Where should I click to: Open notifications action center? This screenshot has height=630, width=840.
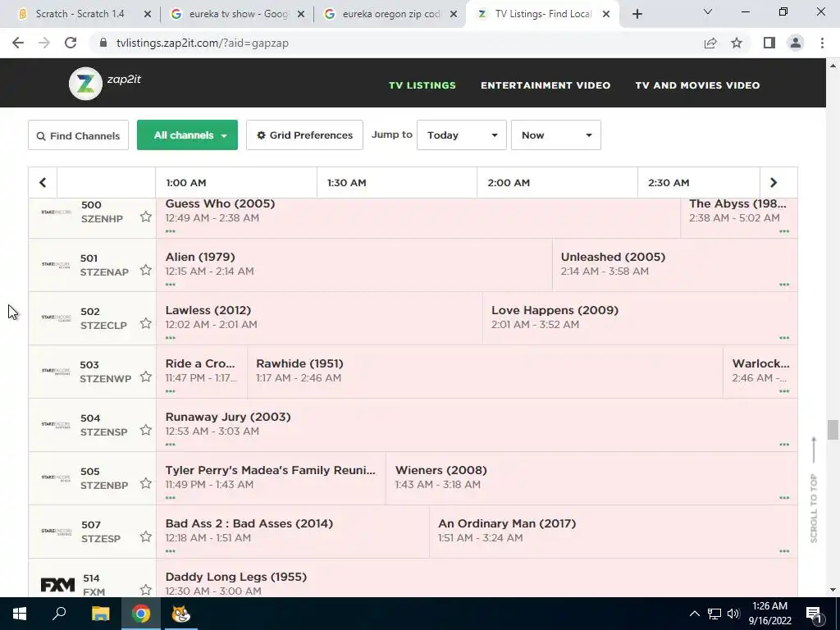pyautogui.click(x=814, y=614)
